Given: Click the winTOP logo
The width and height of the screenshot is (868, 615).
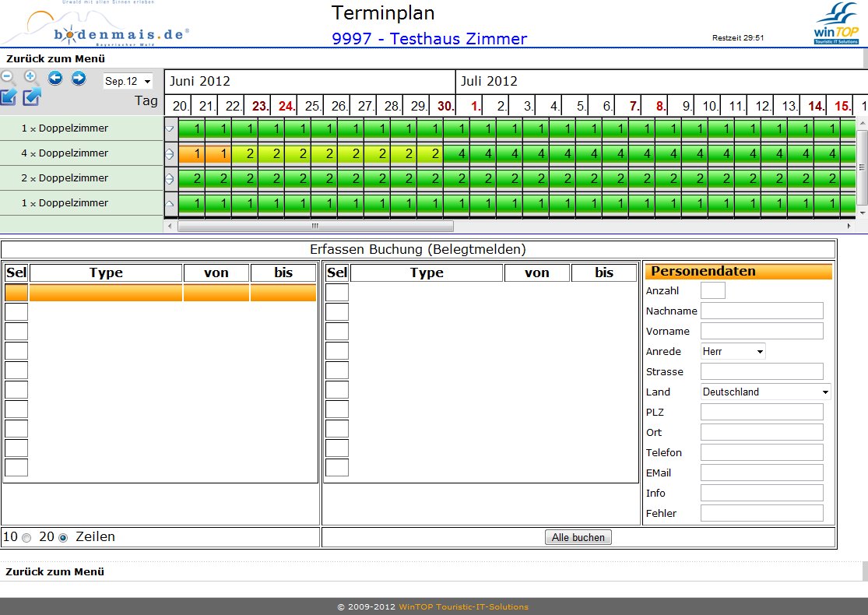Looking at the screenshot, I should tap(835, 25).
